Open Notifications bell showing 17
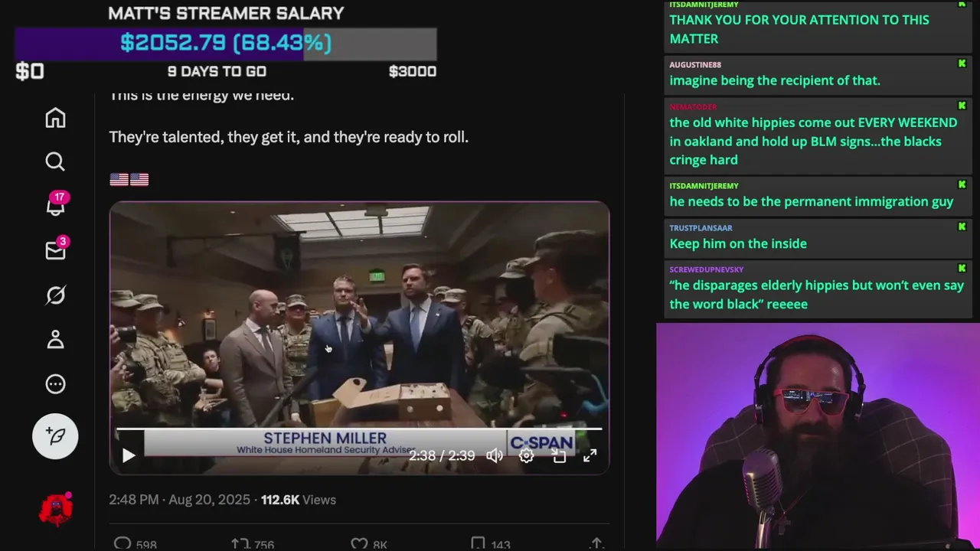 (56, 205)
